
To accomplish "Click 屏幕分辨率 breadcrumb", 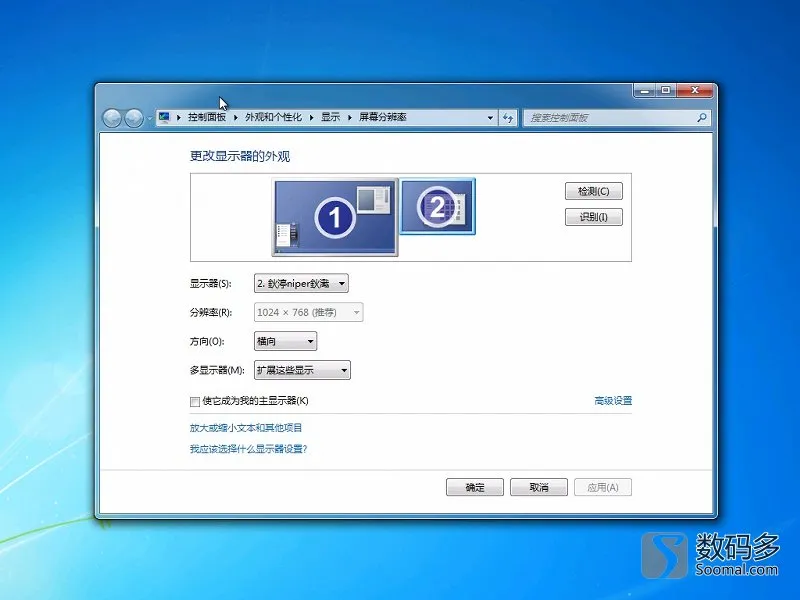I will [x=383, y=117].
